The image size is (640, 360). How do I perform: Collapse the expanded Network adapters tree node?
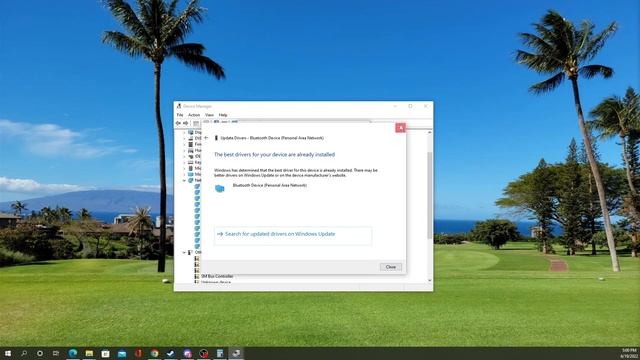184,180
